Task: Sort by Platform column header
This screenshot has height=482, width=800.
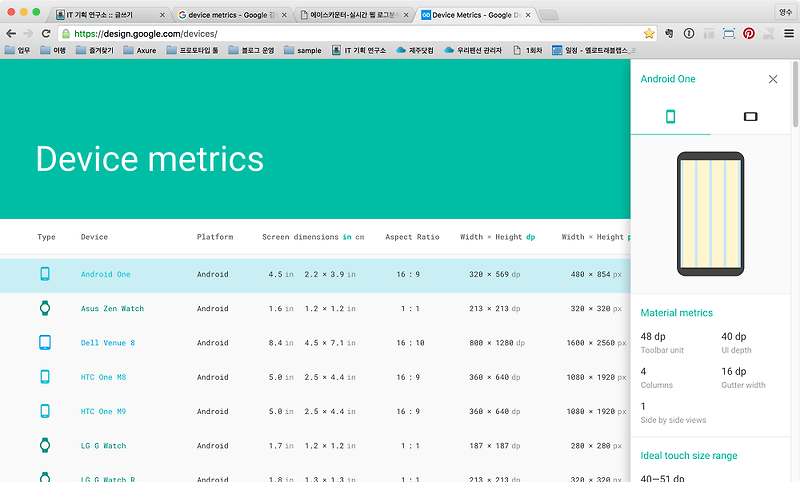Action: click(215, 237)
